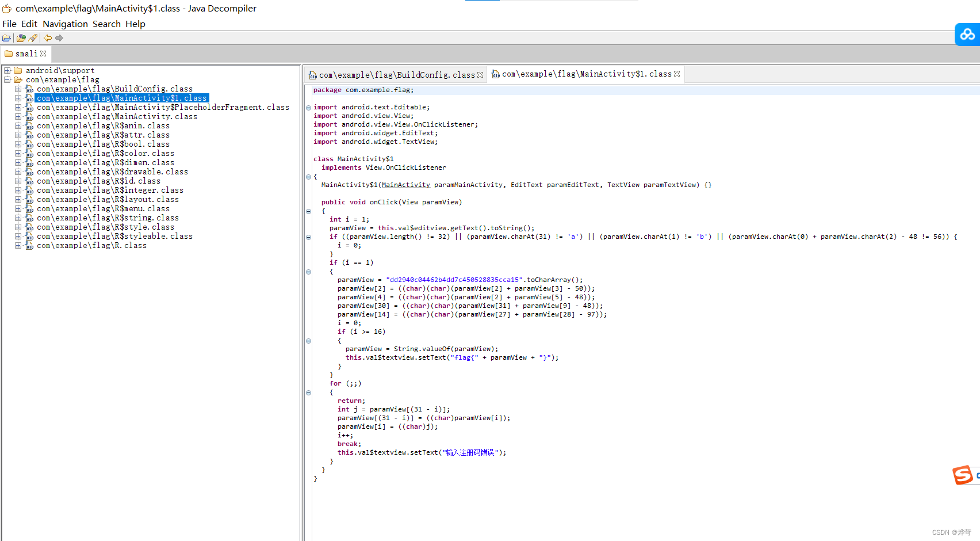Collapse the for loop fold marker
The height and width of the screenshot is (541, 980).
309,393
